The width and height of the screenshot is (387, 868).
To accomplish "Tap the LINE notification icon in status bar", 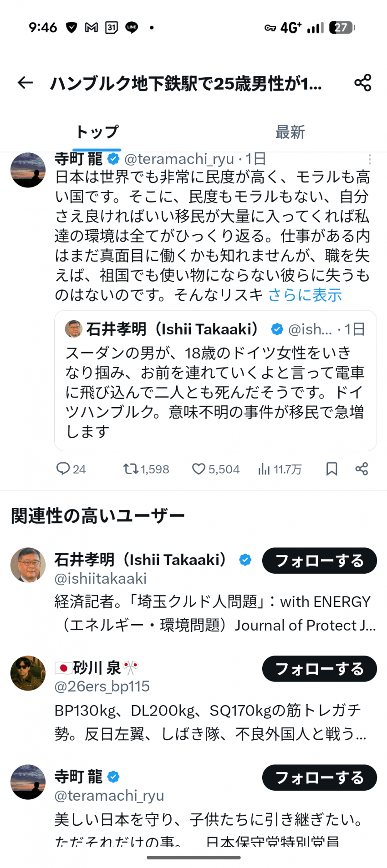I will coord(132,28).
